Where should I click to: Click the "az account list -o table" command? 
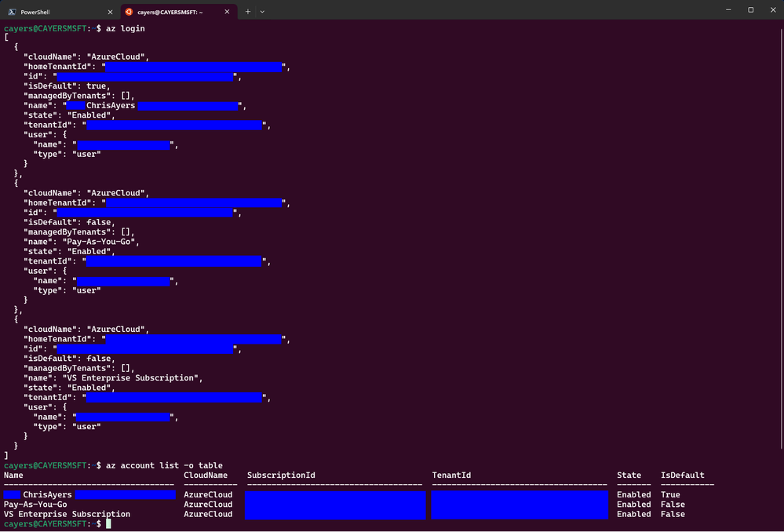[165, 465]
